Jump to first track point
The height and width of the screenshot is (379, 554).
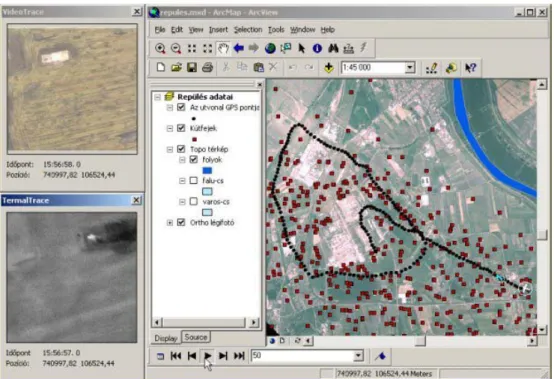point(176,356)
